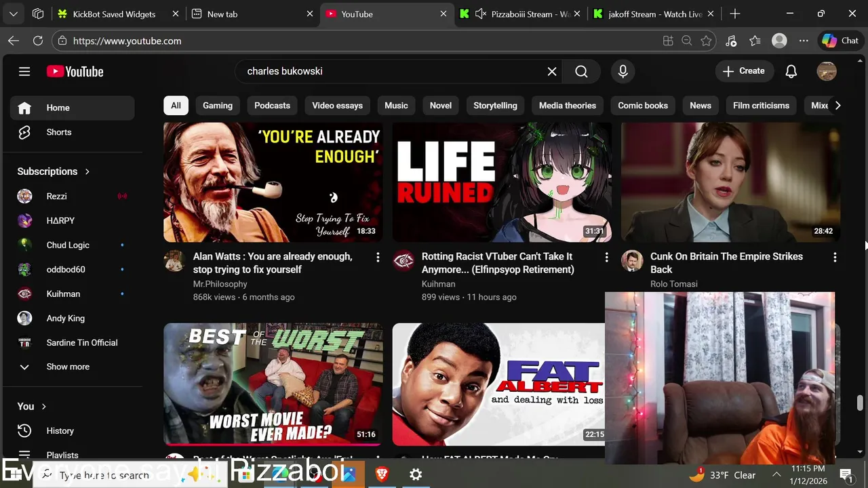Select the Podcasts filter chip
Screen dimensions: 868x488
pos(272,106)
